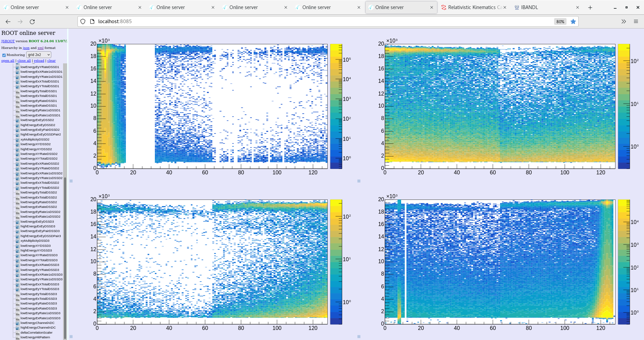This screenshot has height=340, width=644.
Task: Open the xml hierarchy format link
Action: click(41, 48)
